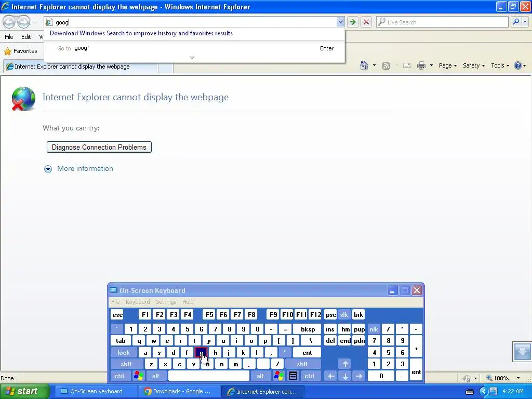The height and width of the screenshot is (399, 532).
Task: Open Downloads - Google Chrome taskbar item
Action: point(179,392)
